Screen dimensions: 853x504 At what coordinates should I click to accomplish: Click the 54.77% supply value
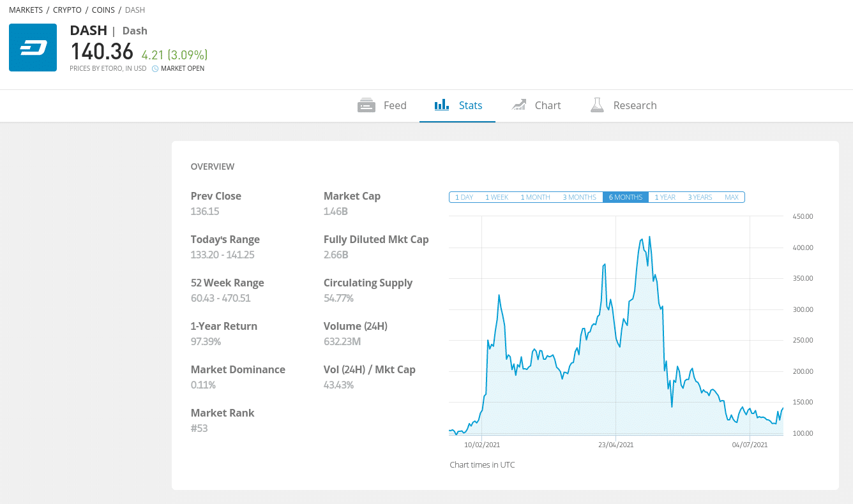(338, 298)
